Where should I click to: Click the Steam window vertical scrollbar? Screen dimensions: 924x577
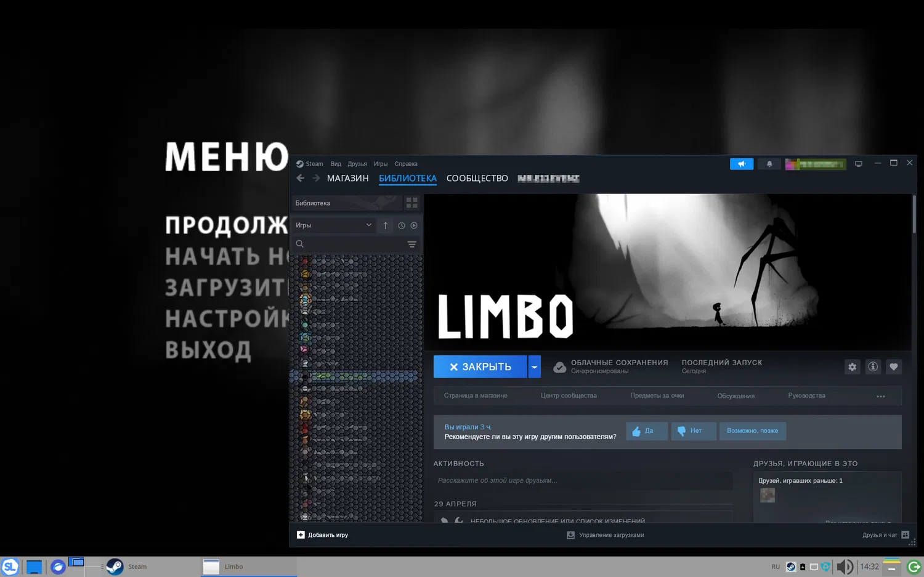tap(914, 214)
